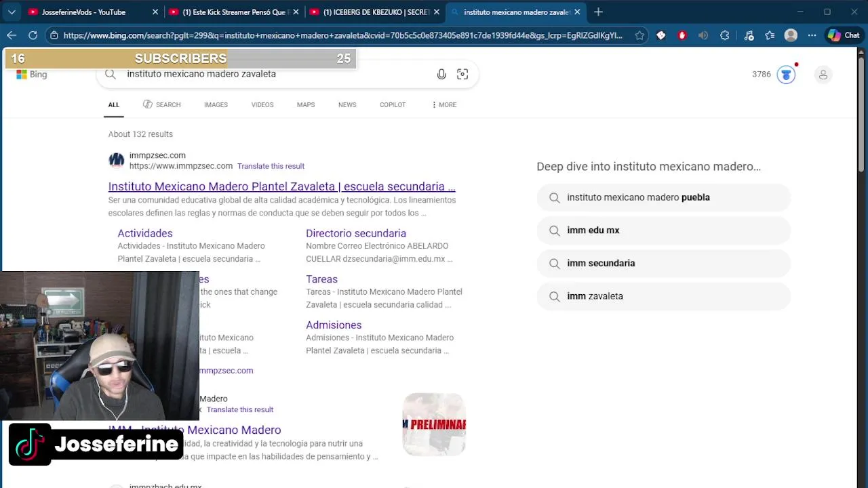Viewport: 868px width, 488px height.
Task: Open the red hand ad-blocker extension
Action: tap(682, 35)
